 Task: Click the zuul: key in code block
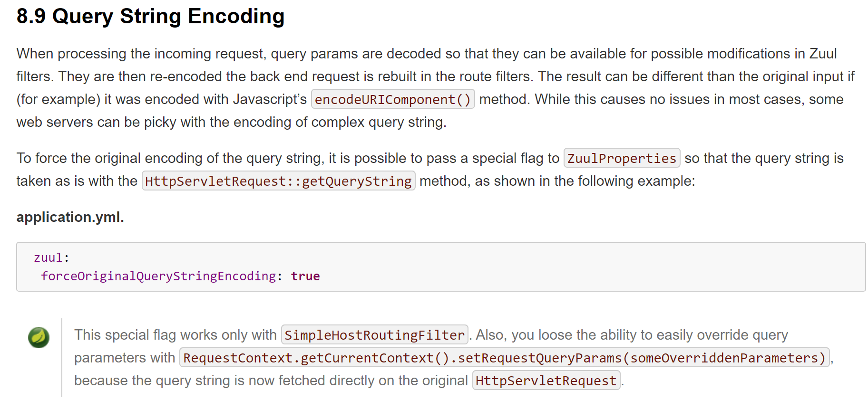pyautogui.click(x=51, y=257)
